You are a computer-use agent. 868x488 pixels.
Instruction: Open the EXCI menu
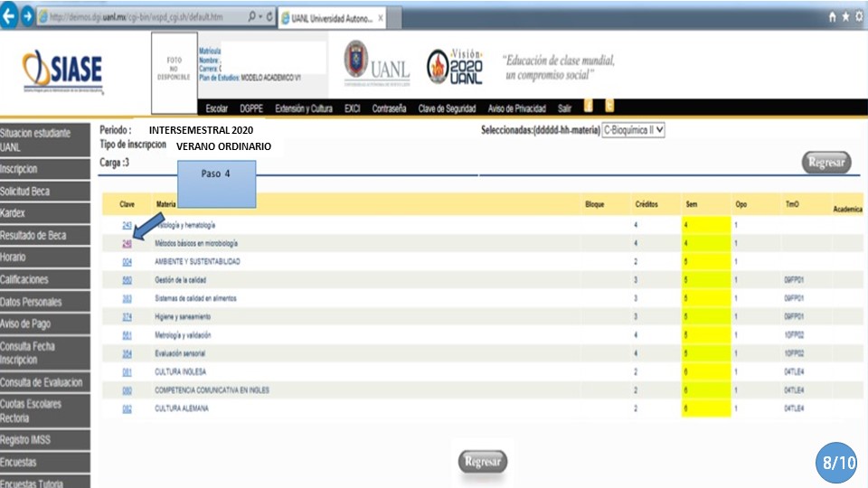352,108
